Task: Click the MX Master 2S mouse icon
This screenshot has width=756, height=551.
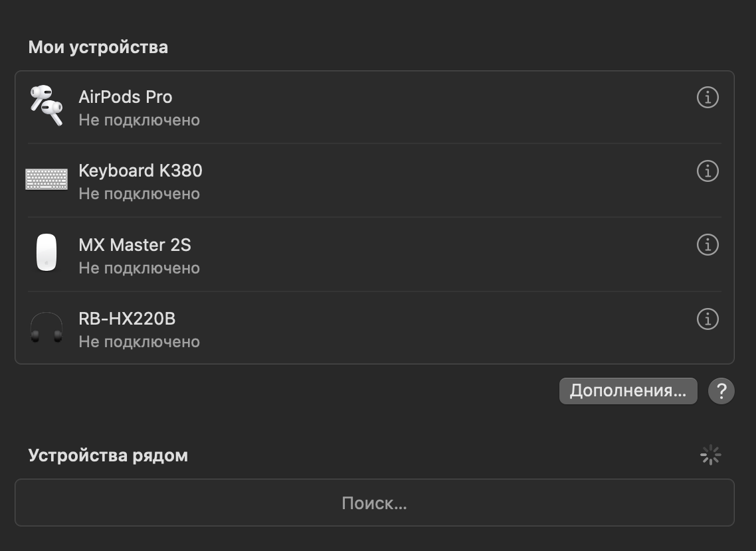Action: [x=47, y=253]
